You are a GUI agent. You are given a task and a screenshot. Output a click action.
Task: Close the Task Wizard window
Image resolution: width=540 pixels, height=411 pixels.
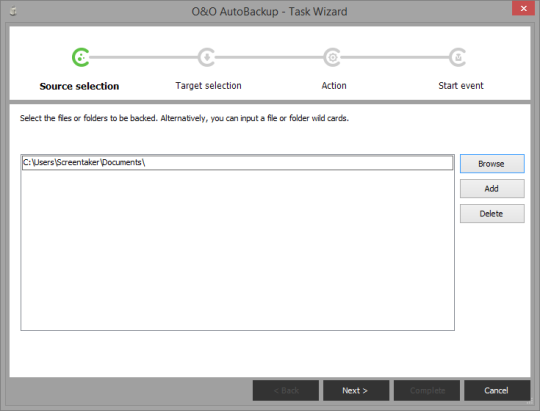pyautogui.click(x=523, y=8)
